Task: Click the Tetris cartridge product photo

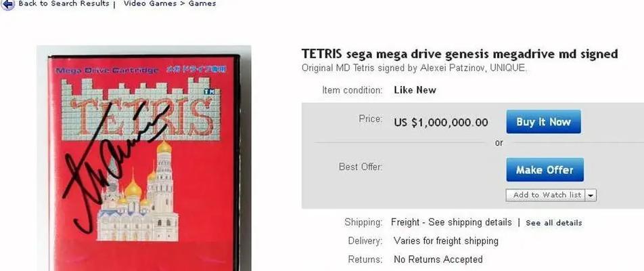Action: [x=143, y=159]
